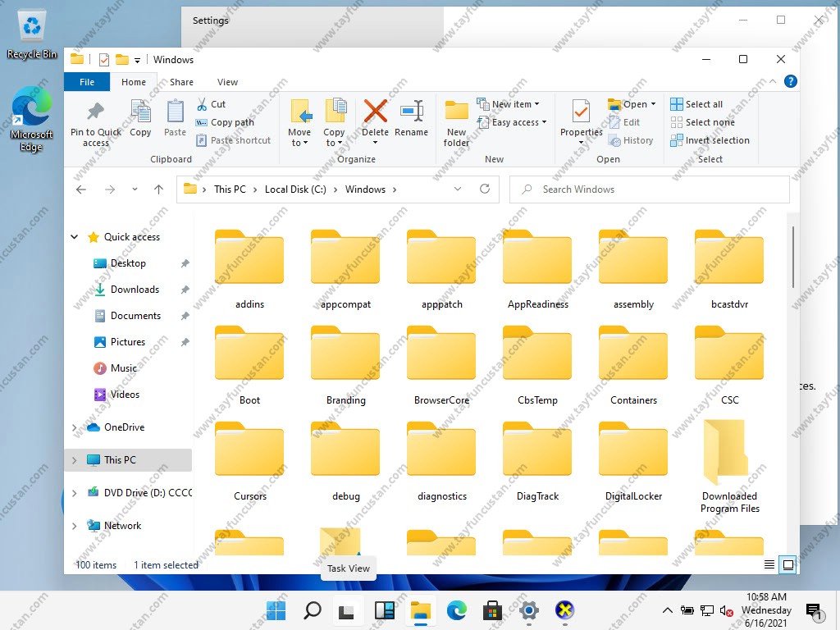The width and height of the screenshot is (840, 630).
Task: Go up one folder level arrow
Action: [158, 189]
